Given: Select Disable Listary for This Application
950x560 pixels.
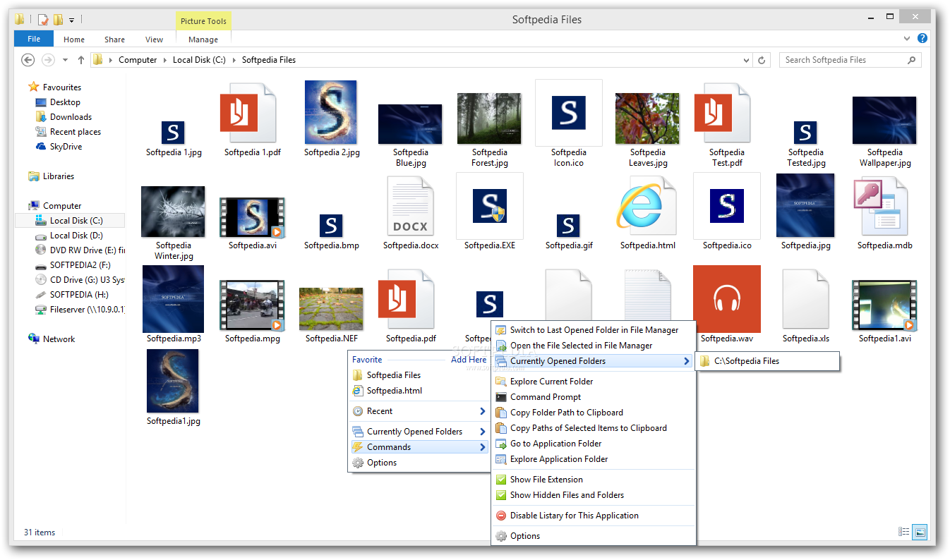Looking at the screenshot, I should pos(574,516).
